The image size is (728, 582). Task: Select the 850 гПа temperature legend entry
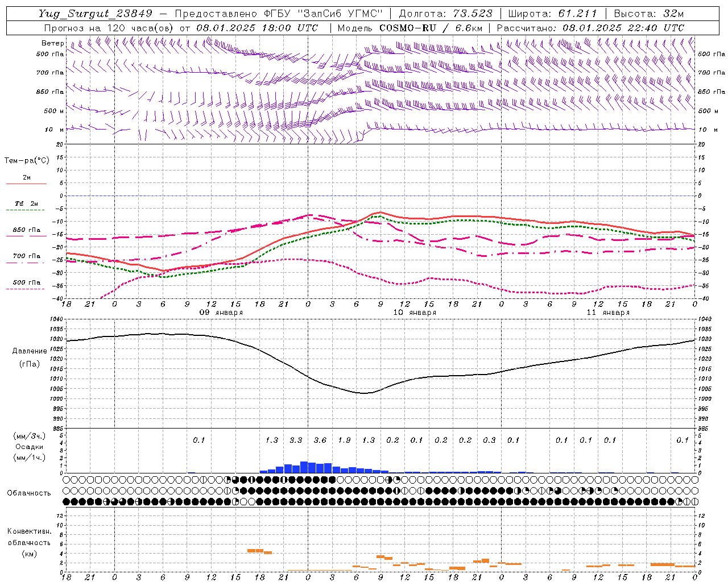[27, 230]
